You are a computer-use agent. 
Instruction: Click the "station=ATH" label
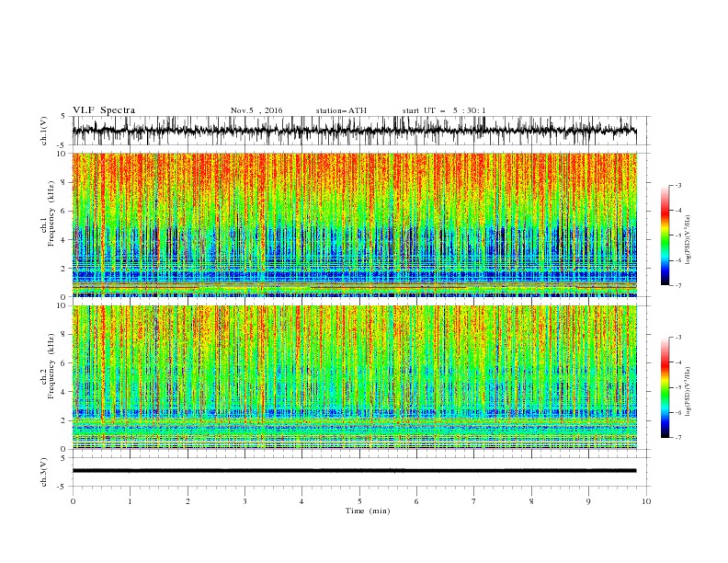pos(341,110)
